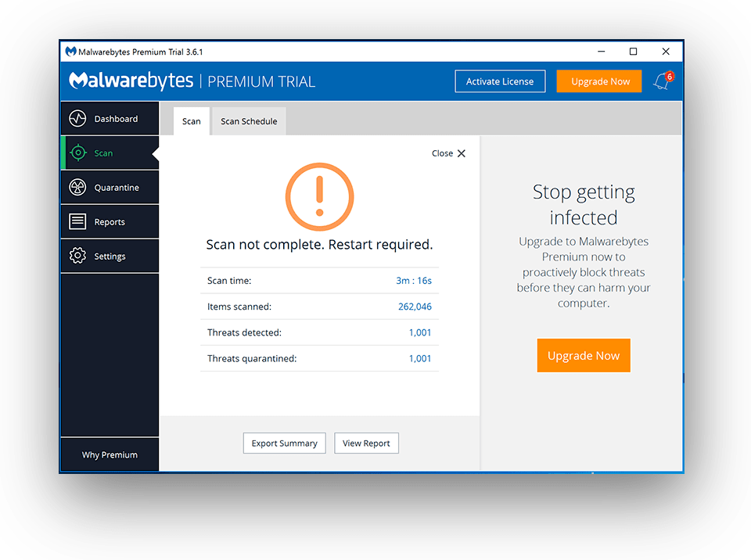
Task: Click the Reports list icon
Action: (77, 222)
